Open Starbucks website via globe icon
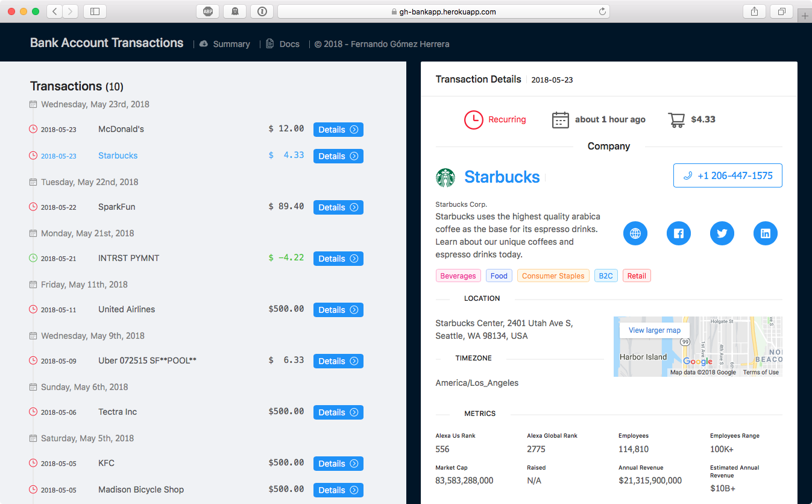This screenshot has width=812, height=504. pyautogui.click(x=635, y=233)
